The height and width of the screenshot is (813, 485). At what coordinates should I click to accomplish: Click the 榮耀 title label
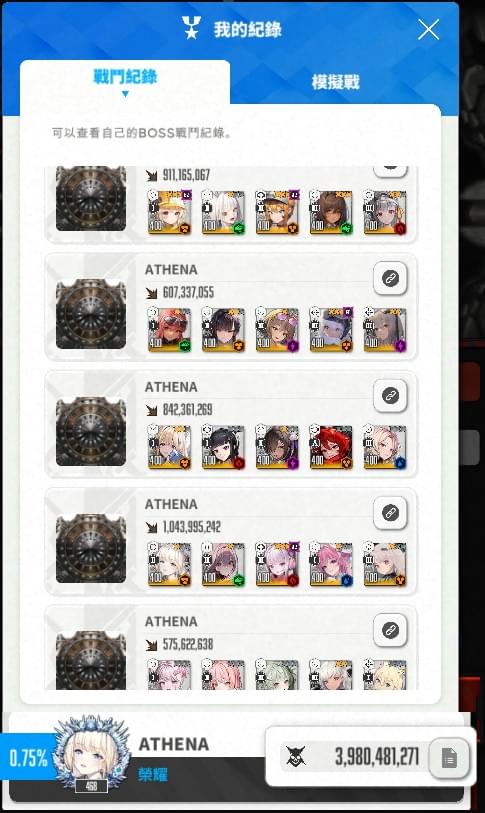click(153, 775)
